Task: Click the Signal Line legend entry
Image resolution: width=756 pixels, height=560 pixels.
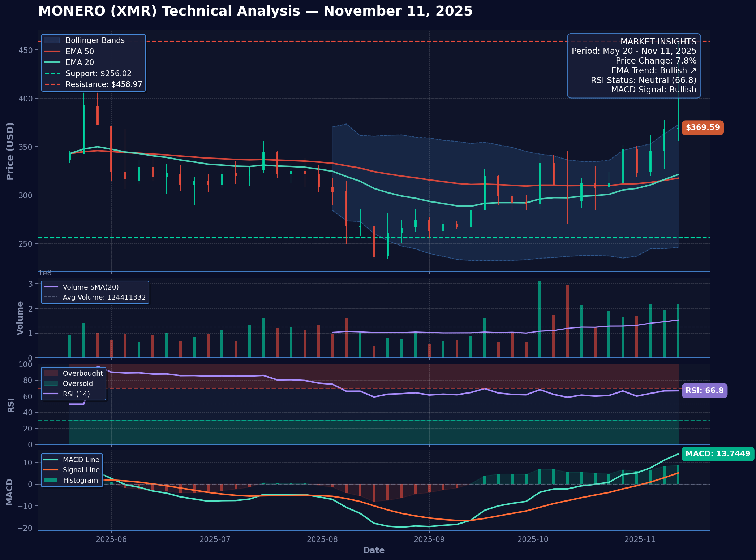Action: coord(81,470)
